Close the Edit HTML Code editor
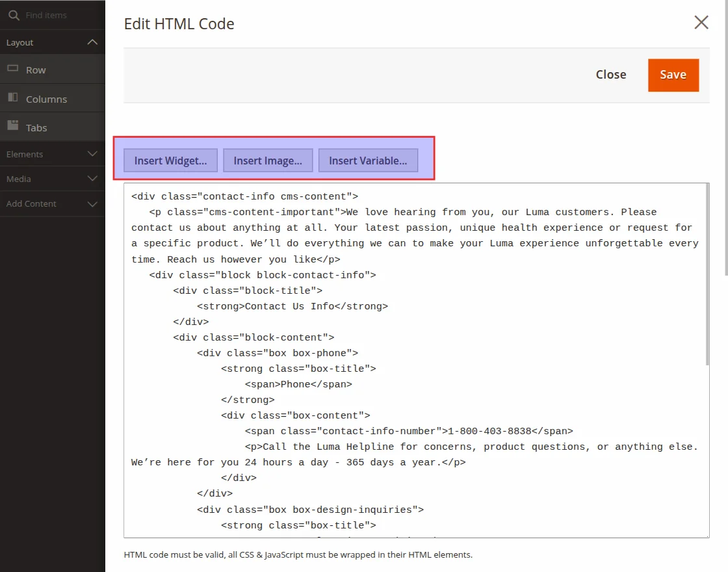728x572 pixels. pyautogui.click(x=610, y=75)
